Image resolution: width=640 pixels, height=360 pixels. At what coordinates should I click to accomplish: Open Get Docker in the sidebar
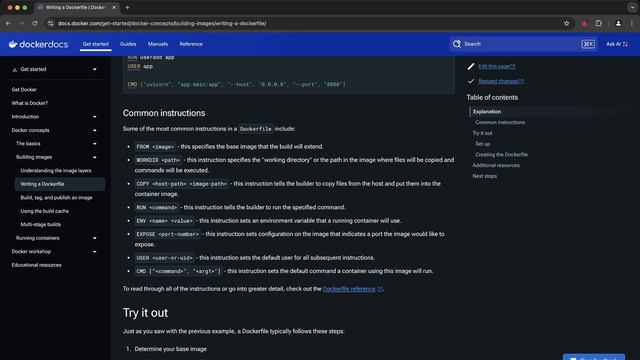(x=24, y=90)
